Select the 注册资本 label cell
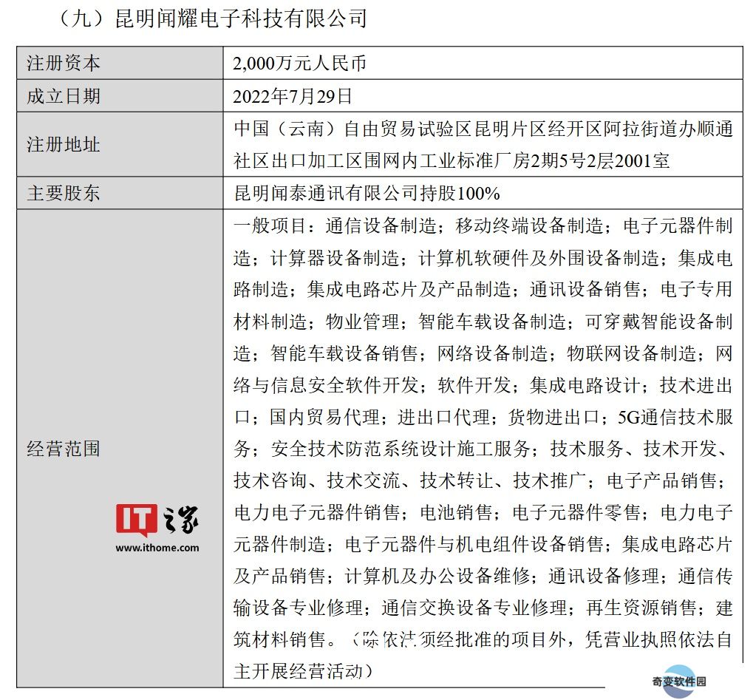This screenshot has width=753, height=700. (x=120, y=63)
